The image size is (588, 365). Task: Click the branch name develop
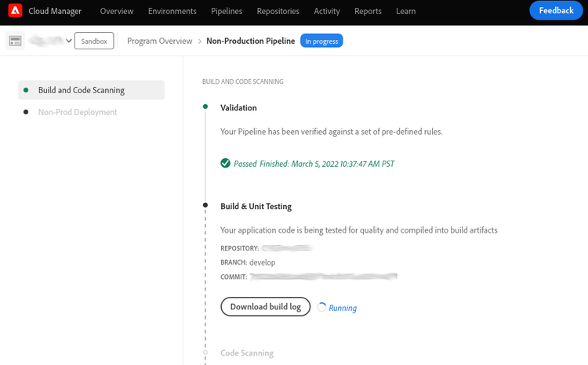262,262
